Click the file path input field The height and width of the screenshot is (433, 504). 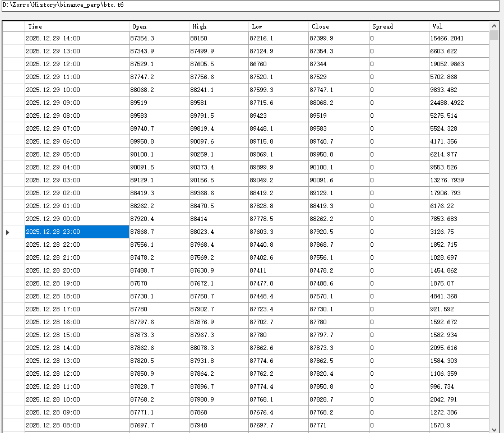(x=249, y=5)
